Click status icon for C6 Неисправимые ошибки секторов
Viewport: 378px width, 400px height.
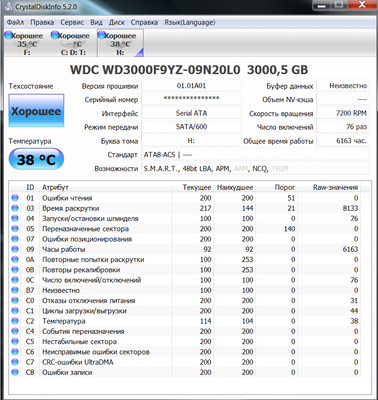[x=15, y=352]
